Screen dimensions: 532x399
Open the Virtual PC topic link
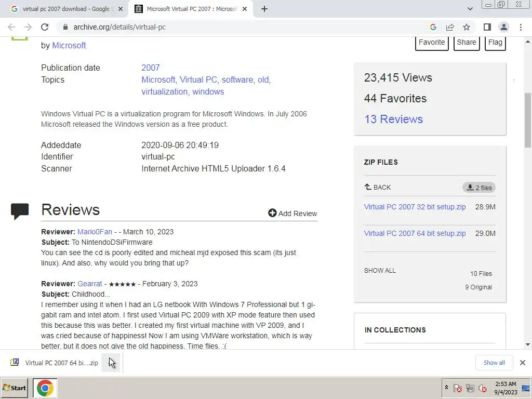[198, 79]
